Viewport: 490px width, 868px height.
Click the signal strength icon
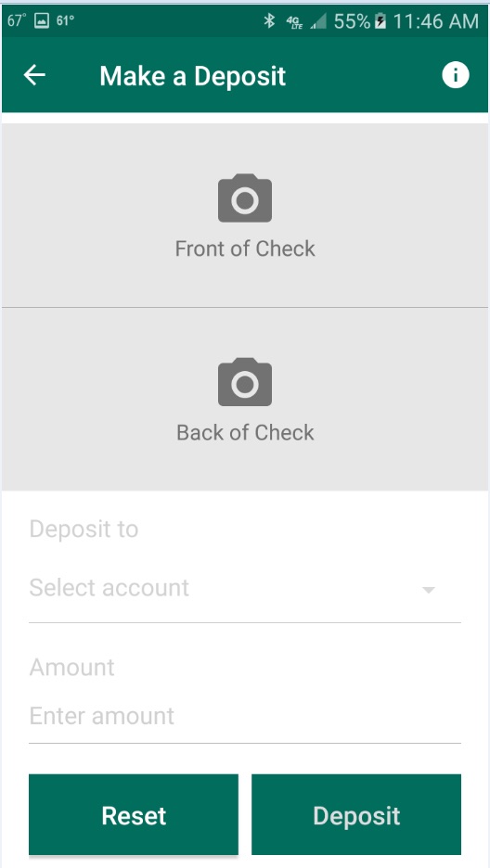[317, 21]
